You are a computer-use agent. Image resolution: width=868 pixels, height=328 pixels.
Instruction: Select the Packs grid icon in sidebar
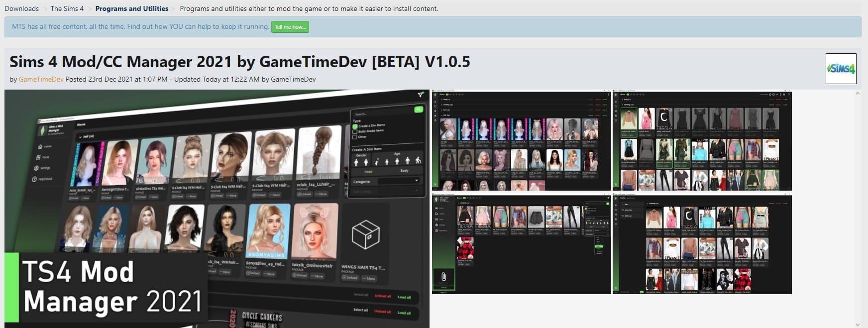pyautogui.click(x=38, y=157)
